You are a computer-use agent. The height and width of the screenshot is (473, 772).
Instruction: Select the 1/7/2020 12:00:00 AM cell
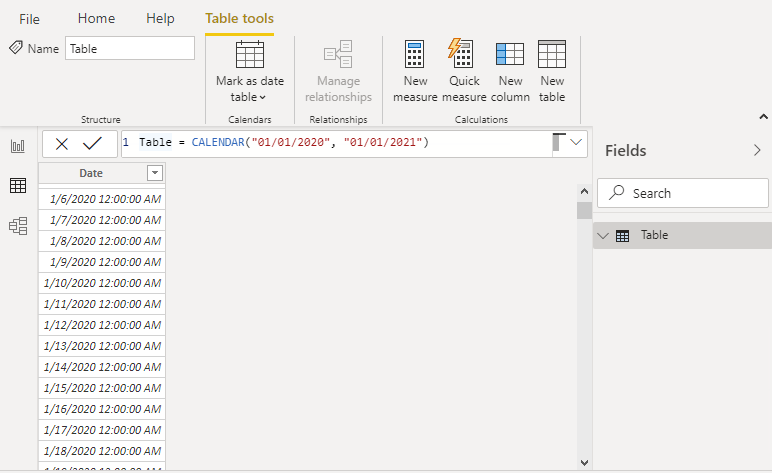102,220
